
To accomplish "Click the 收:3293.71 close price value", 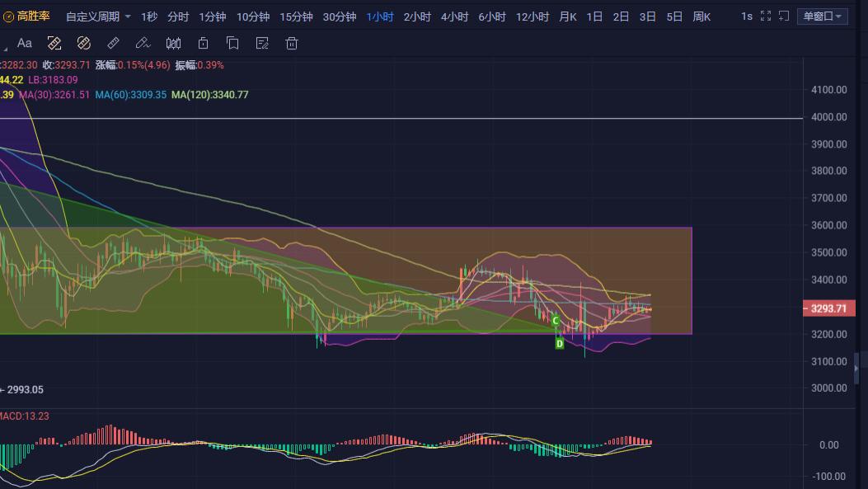I will pyautogui.click(x=67, y=65).
